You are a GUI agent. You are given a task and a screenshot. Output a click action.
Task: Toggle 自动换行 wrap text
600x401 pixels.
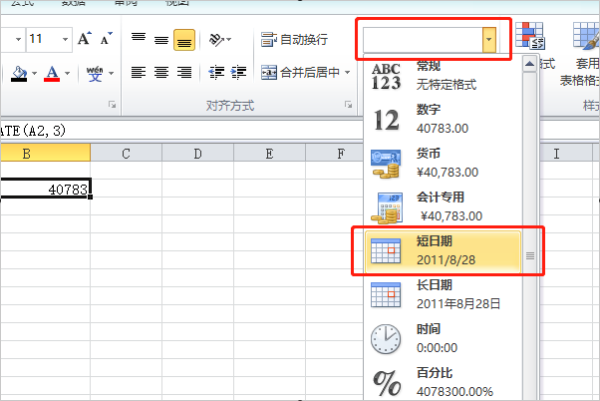pyautogui.click(x=294, y=39)
